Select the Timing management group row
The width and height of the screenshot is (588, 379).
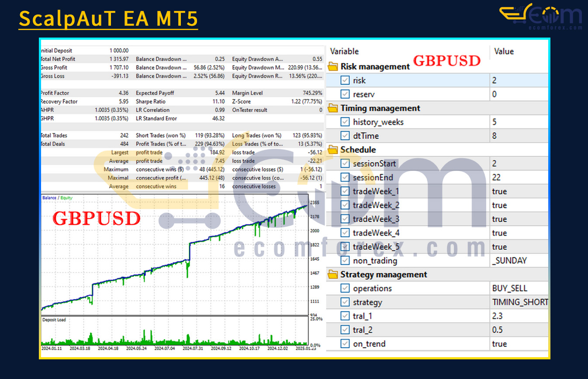(437, 108)
